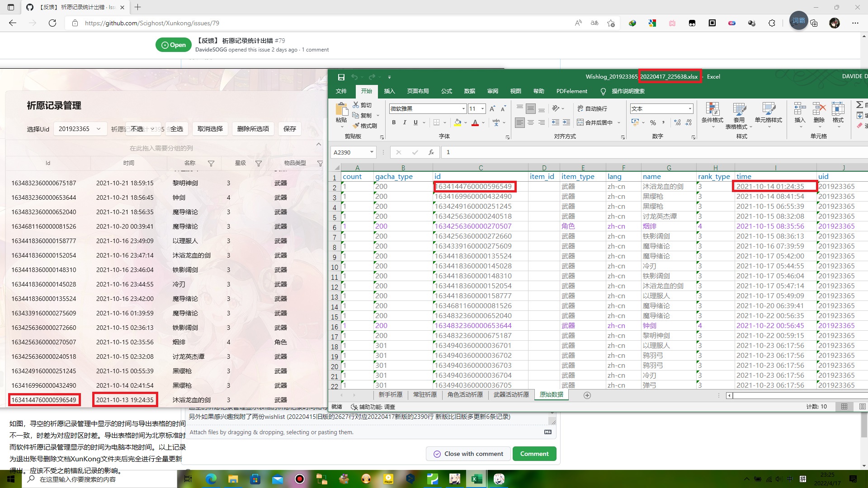Click the filter icon on 名称 column

click(211, 164)
